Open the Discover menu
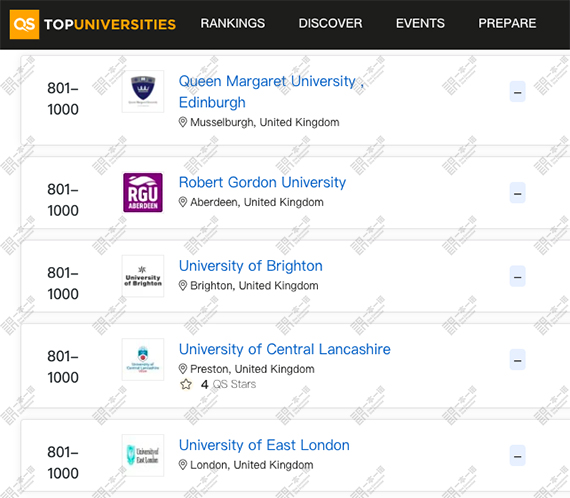 point(330,23)
